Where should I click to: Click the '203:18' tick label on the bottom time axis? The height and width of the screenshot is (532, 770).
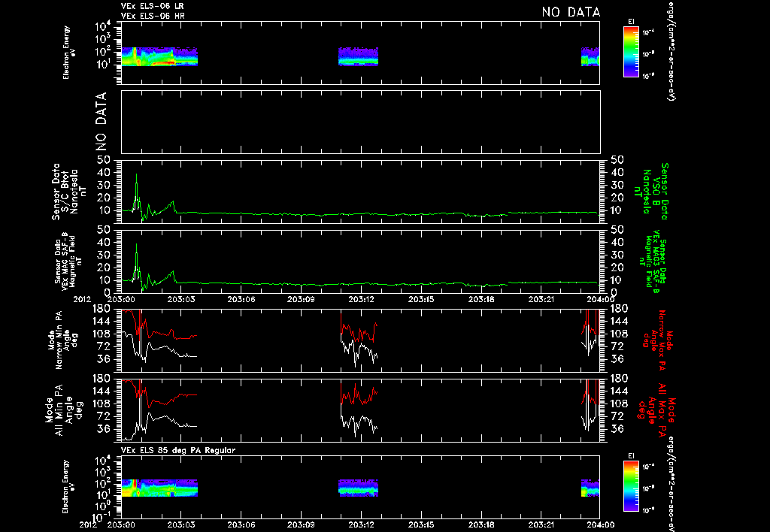pos(481,524)
